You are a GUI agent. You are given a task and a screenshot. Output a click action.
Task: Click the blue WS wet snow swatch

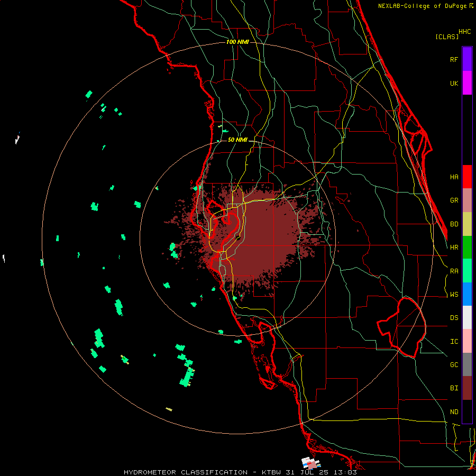[467, 294]
